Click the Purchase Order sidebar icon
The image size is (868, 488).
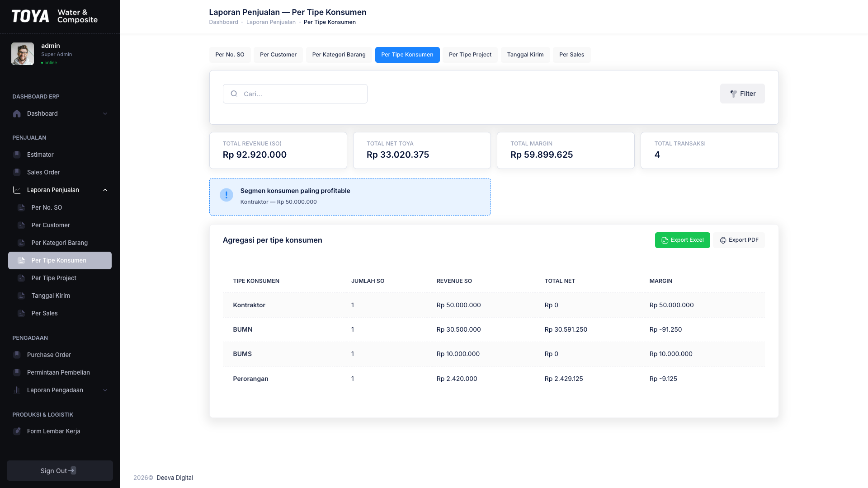tap(17, 355)
